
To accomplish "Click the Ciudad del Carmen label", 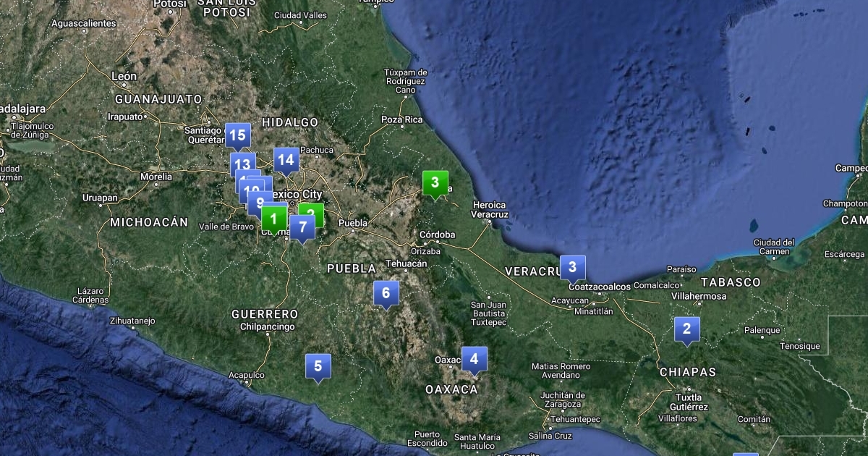I will coord(774,247).
